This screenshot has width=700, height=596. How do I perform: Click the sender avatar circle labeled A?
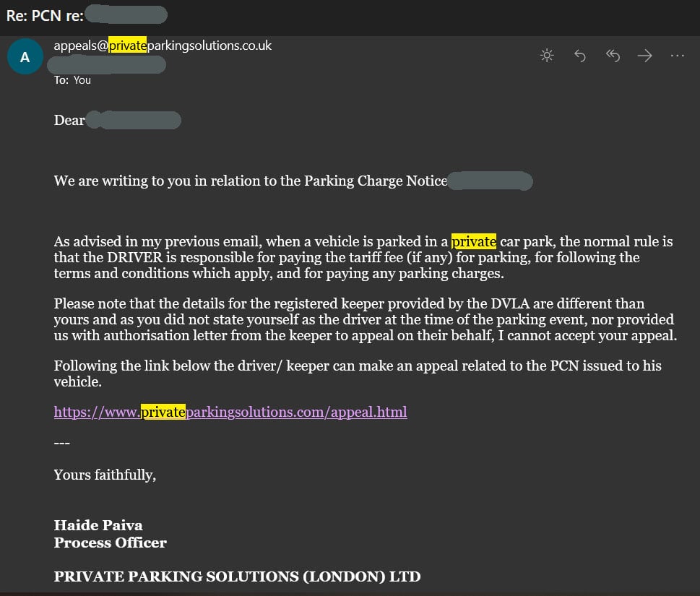pos(25,58)
